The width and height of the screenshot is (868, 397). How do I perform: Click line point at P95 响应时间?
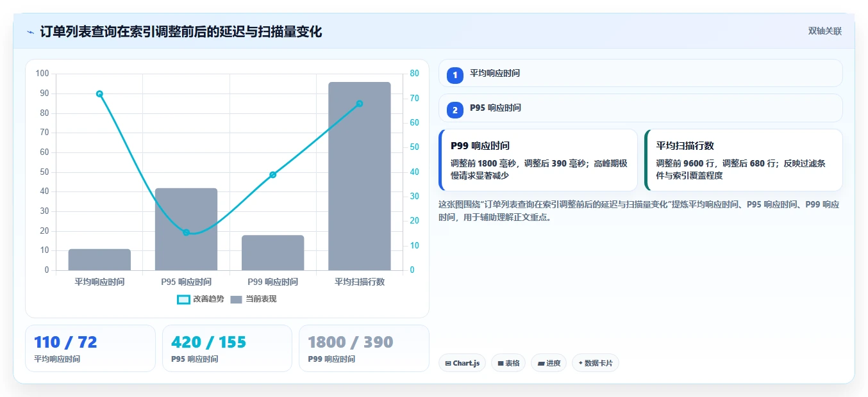186,232
